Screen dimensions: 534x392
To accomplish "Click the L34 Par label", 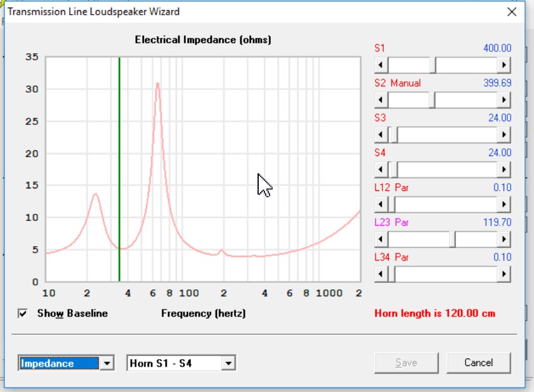I will pyautogui.click(x=391, y=257).
